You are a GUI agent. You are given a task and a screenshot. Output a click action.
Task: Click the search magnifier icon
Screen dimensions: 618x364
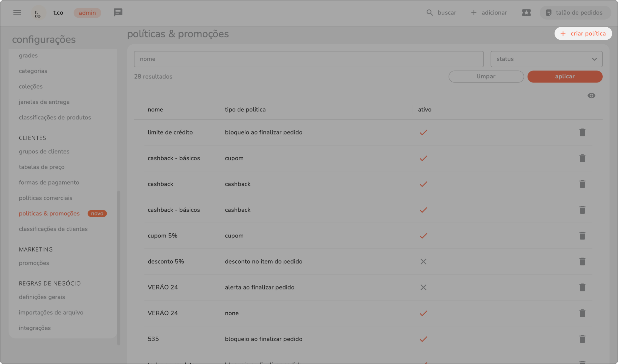click(x=429, y=13)
